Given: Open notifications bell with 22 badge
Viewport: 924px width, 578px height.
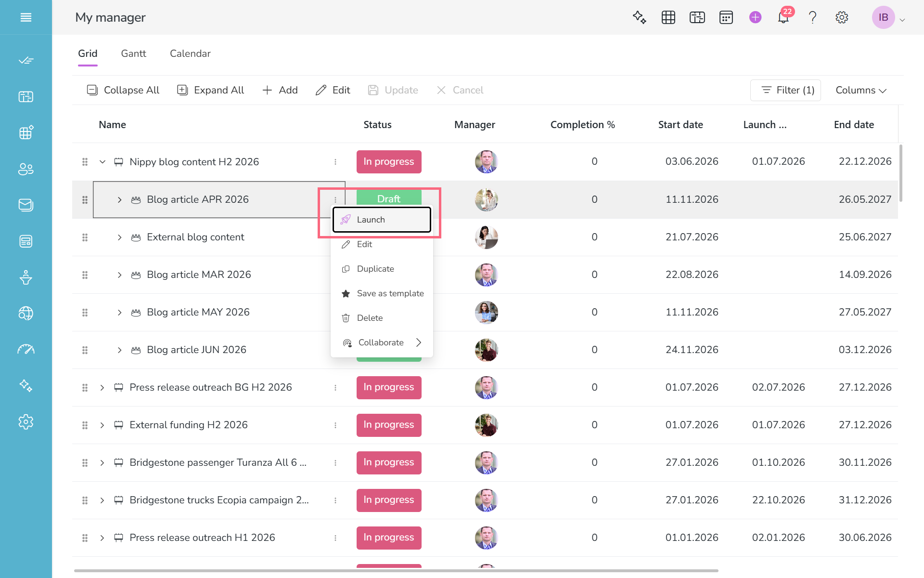Looking at the screenshot, I should 784,17.
